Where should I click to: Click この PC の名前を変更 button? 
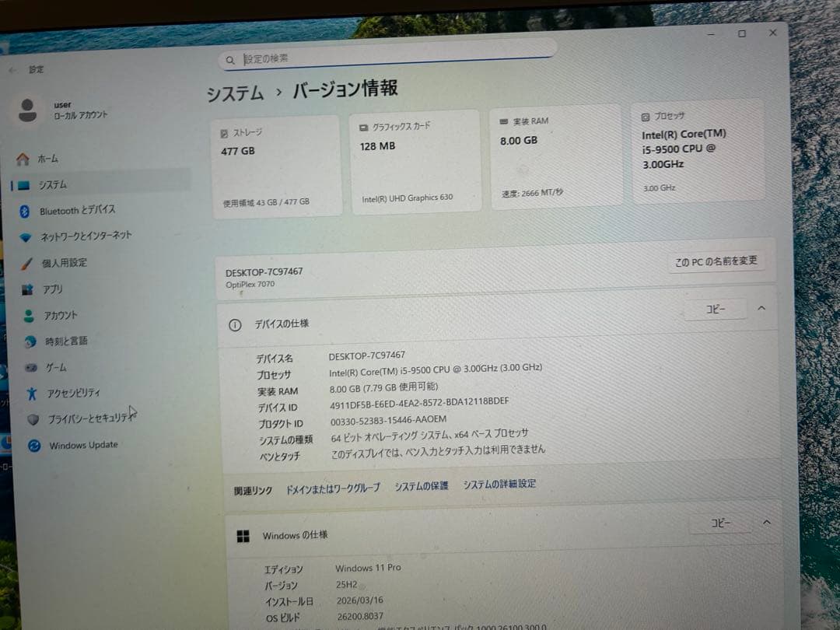tap(716, 261)
